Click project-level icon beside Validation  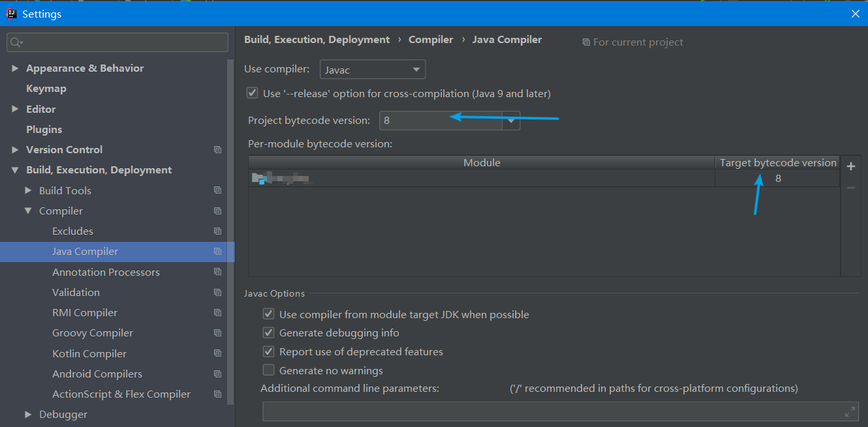point(218,293)
